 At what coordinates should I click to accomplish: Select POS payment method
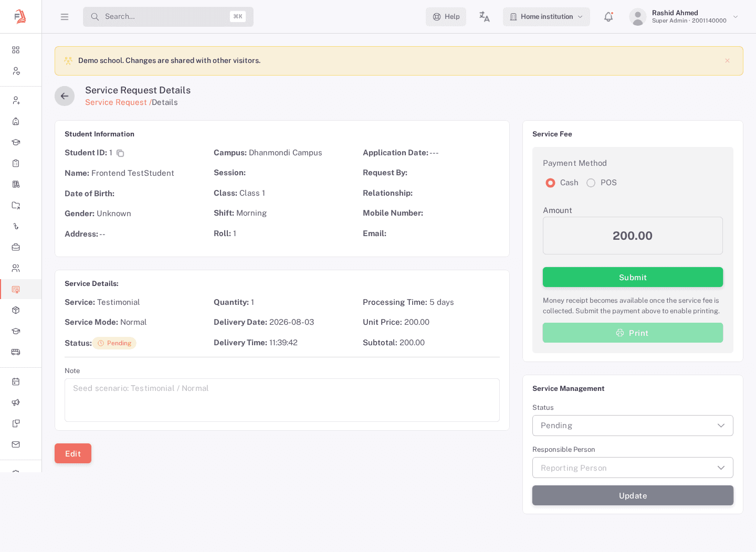coord(591,183)
